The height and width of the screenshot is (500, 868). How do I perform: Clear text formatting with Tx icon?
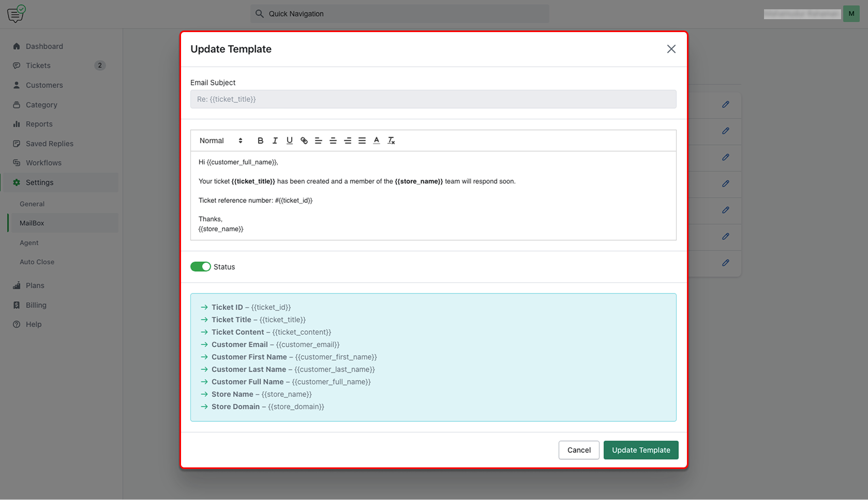[391, 141]
